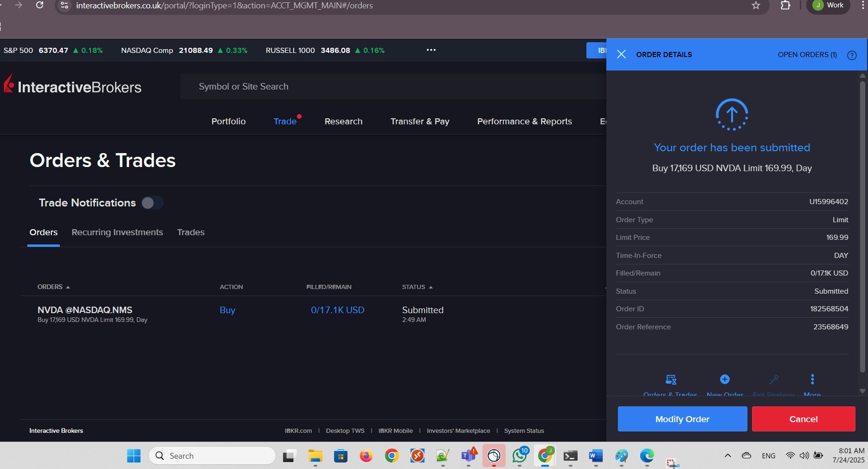Open Microsoft Teams from taskbar
The width and height of the screenshot is (868, 469).
coord(469,456)
